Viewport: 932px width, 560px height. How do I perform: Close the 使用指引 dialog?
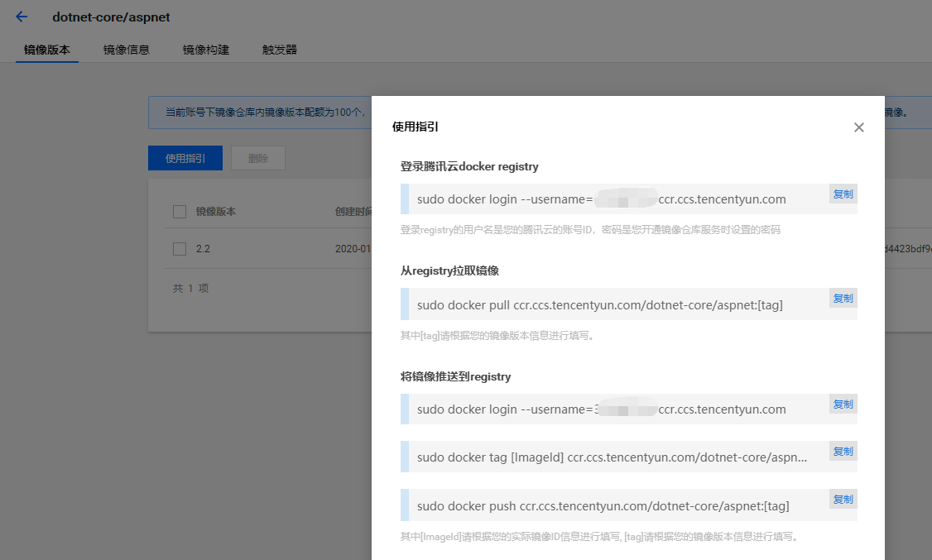[858, 127]
